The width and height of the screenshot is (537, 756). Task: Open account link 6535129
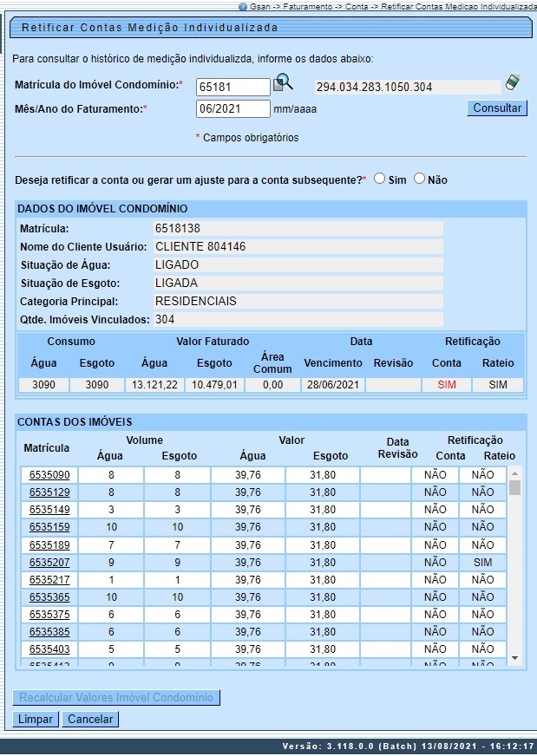click(49, 492)
